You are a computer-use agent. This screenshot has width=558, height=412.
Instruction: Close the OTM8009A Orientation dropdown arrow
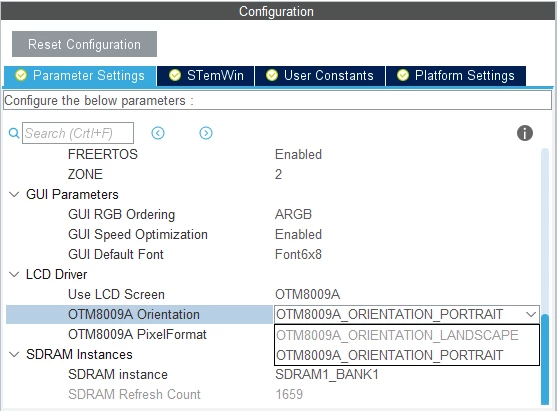531,315
